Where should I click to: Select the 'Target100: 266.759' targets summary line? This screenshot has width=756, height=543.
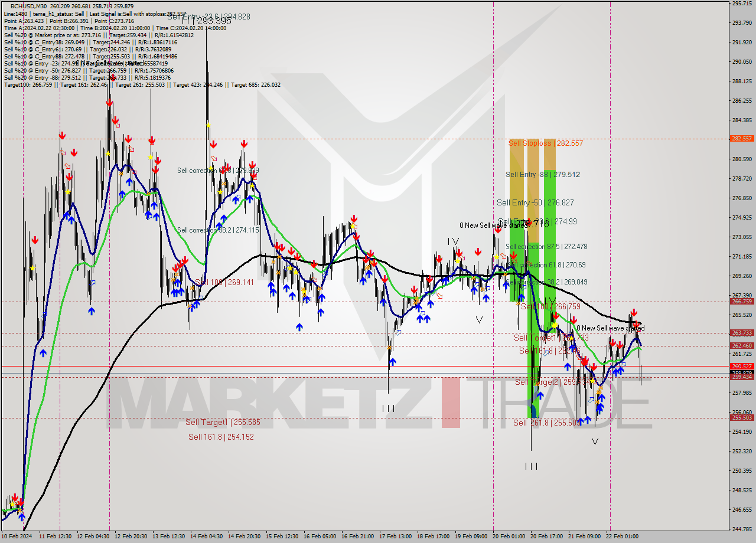[142, 84]
